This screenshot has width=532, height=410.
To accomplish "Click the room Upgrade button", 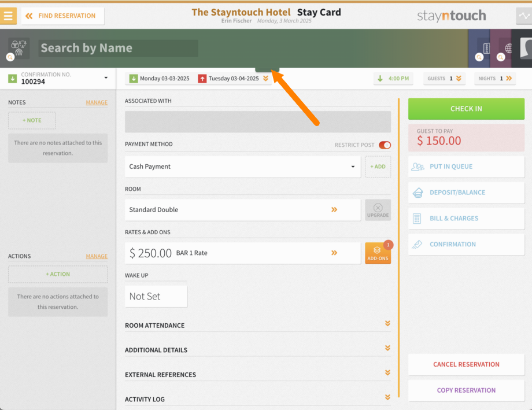I will click(x=378, y=210).
